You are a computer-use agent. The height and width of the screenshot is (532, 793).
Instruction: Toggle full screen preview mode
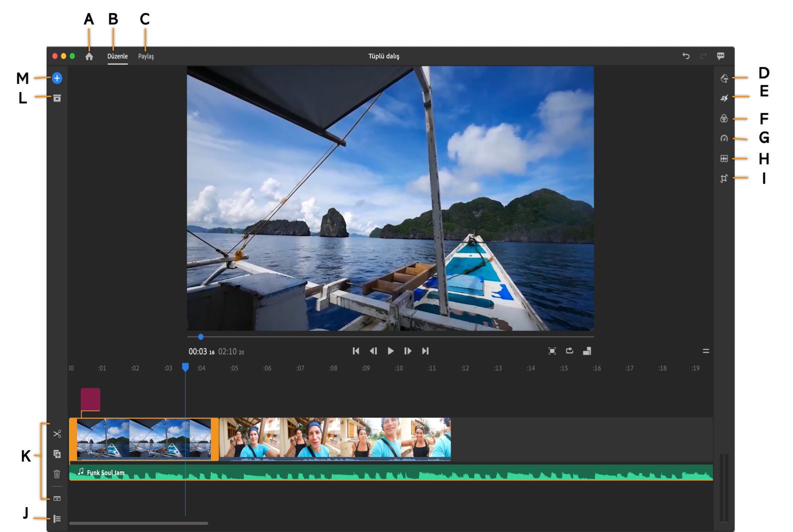pos(552,351)
